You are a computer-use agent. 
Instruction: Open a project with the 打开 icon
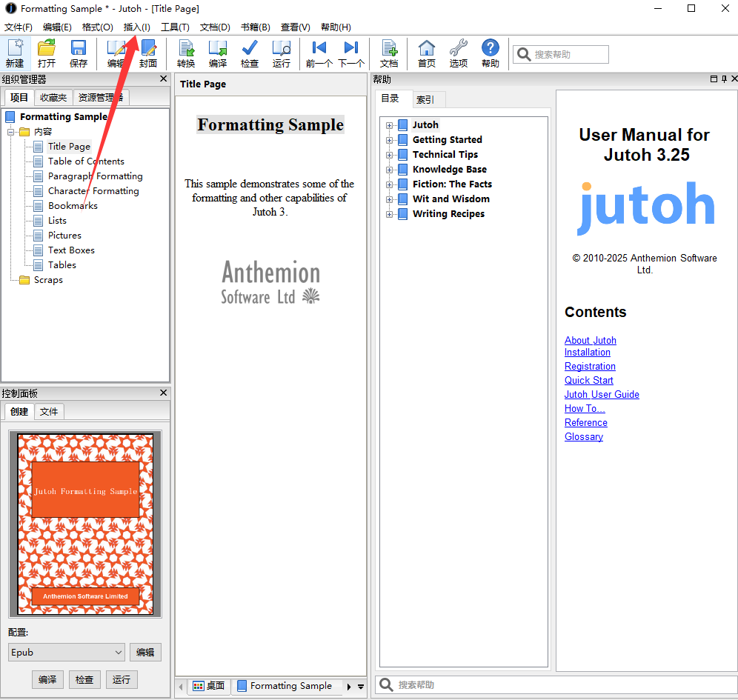click(47, 53)
